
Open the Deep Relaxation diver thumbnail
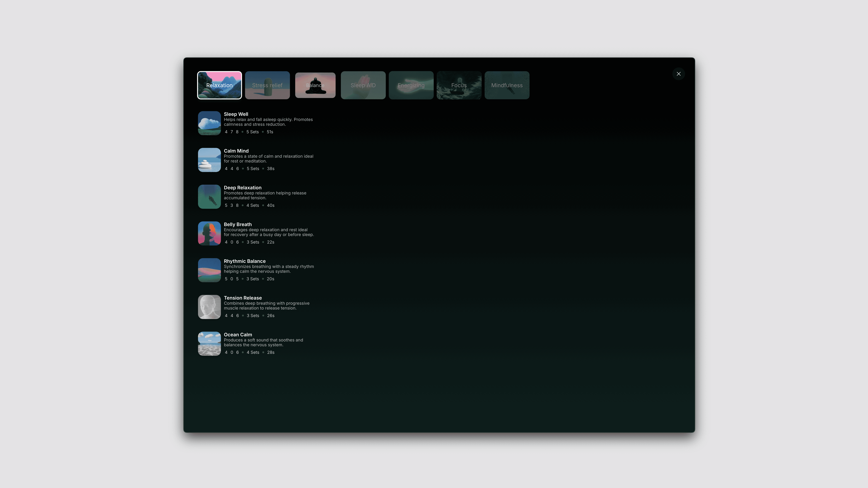coord(209,197)
